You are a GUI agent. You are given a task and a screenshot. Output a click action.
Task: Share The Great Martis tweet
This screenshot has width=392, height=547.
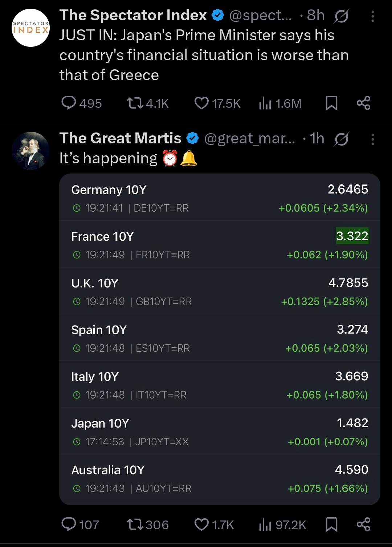tap(363, 524)
